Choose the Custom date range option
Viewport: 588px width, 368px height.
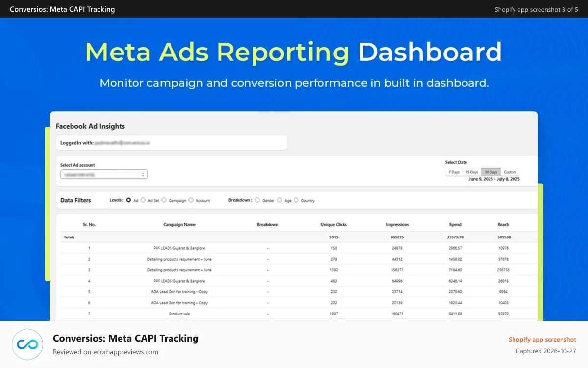[510, 172]
